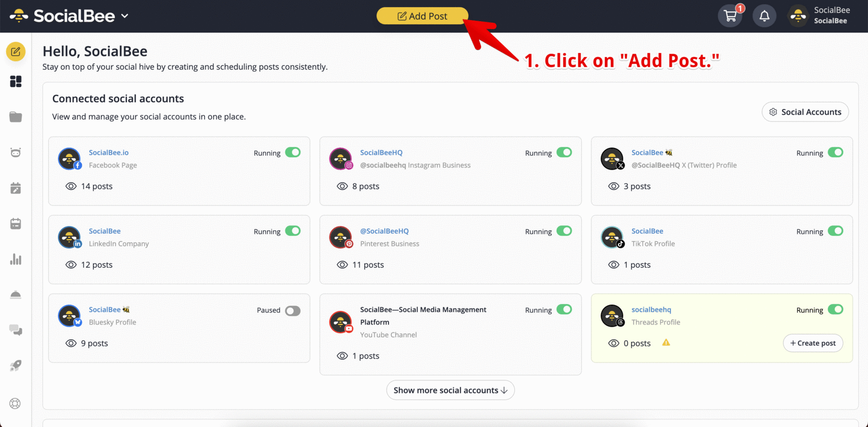Click the TikTok Profile avatar thumbnail
Image resolution: width=868 pixels, height=427 pixels.
pyautogui.click(x=612, y=237)
